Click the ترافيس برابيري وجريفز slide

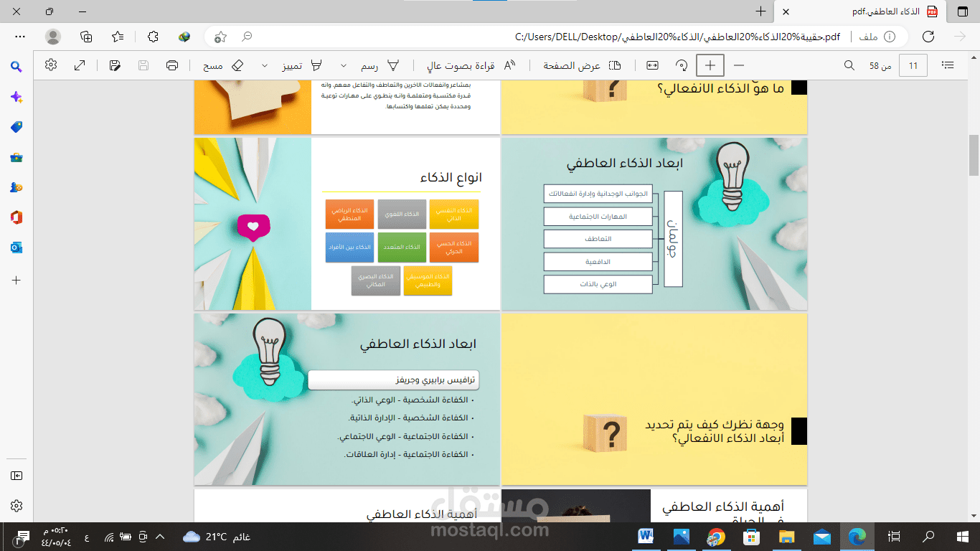(x=347, y=399)
